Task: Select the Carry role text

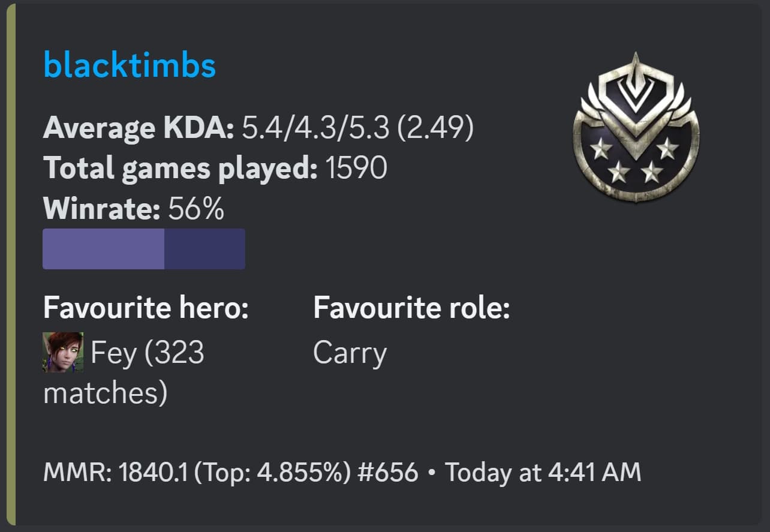Action: tap(350, 353)
